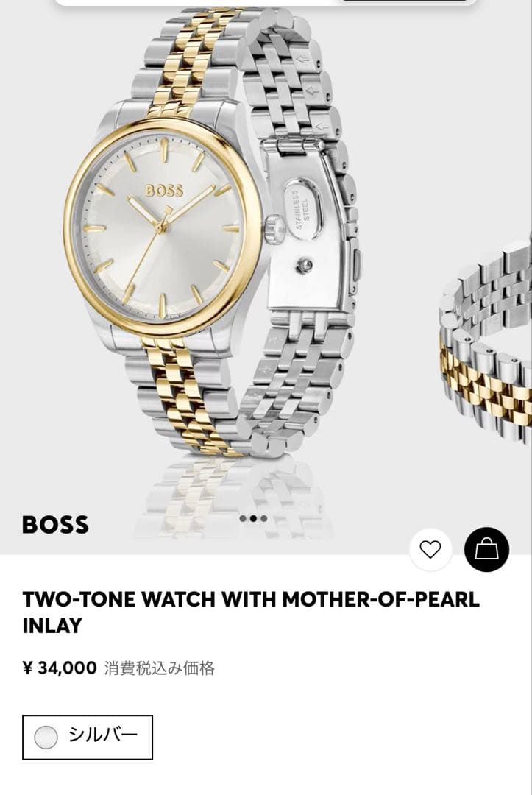Go to first carousel dot
532x795 pixels.
coord(244,518)
